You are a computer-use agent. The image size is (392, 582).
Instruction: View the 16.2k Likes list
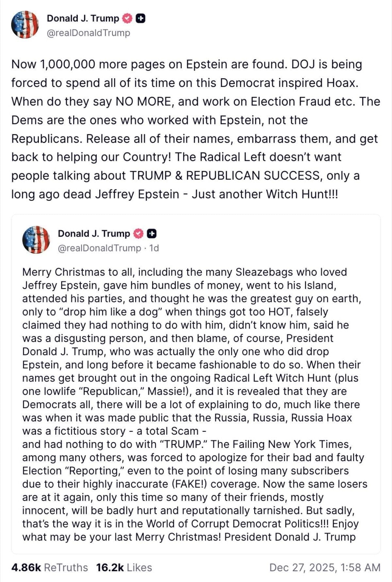click(124, 567)
